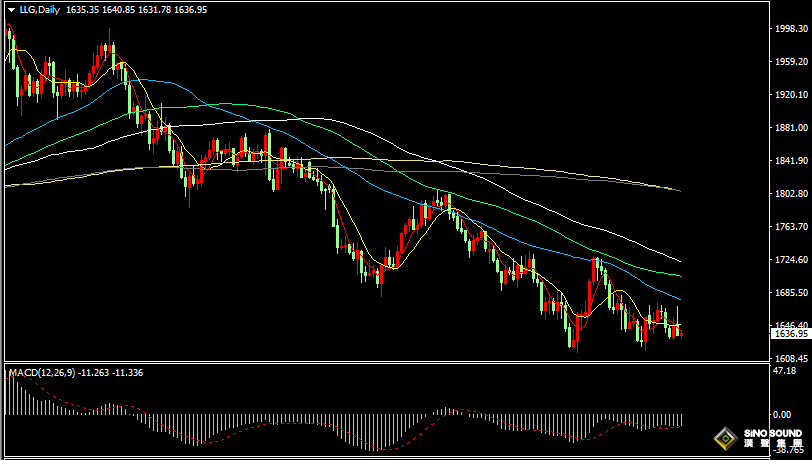Click the 0.00 MACD zero-level label

point(781,414)
